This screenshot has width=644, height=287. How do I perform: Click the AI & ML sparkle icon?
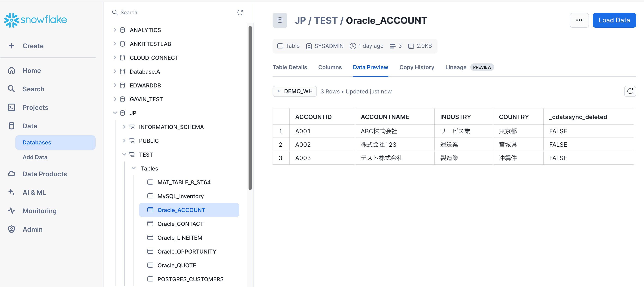(12, 192)
